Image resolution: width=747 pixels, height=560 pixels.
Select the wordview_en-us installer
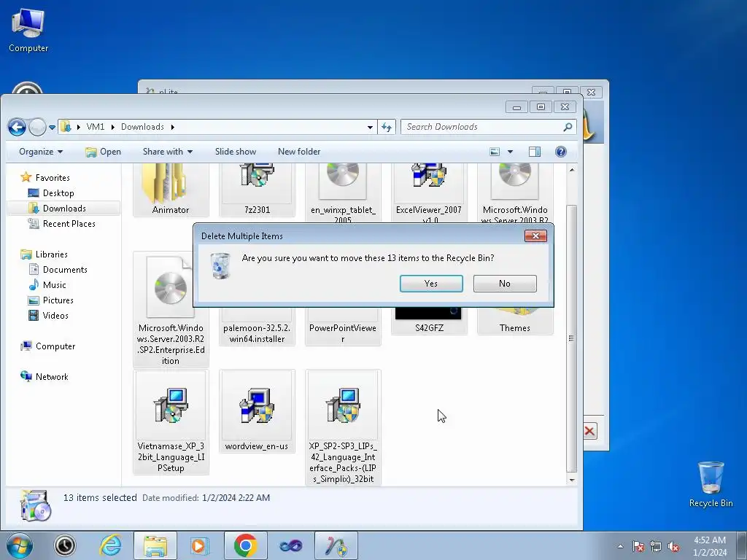(257, 411)
